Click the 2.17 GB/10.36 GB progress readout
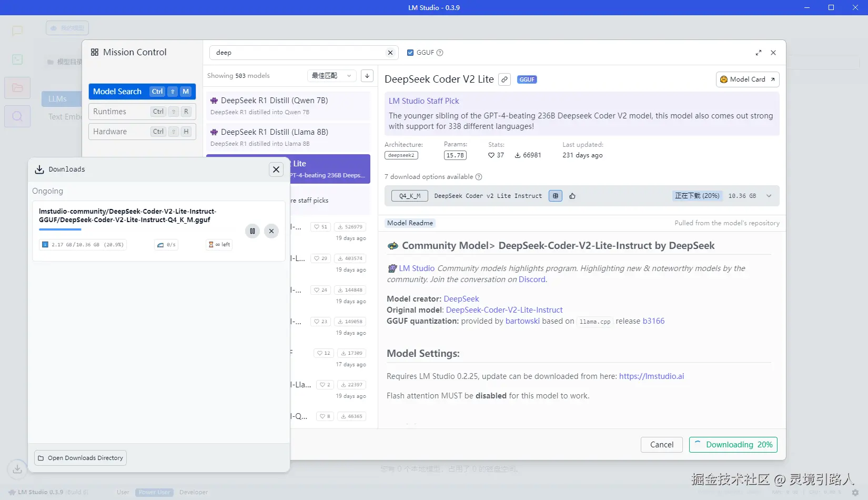Viewport: 868px width, 500px height. coord(83,245)
